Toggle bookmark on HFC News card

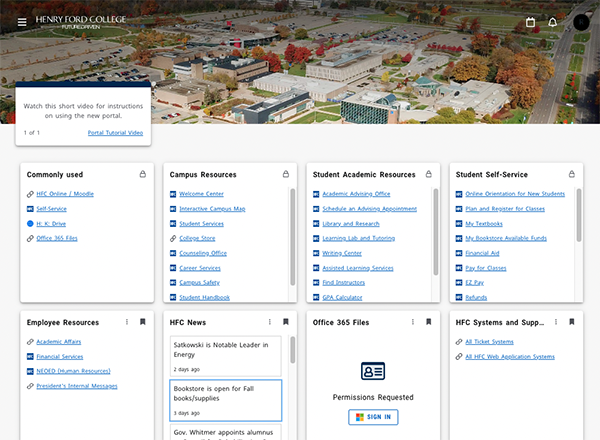click(285, 322)
